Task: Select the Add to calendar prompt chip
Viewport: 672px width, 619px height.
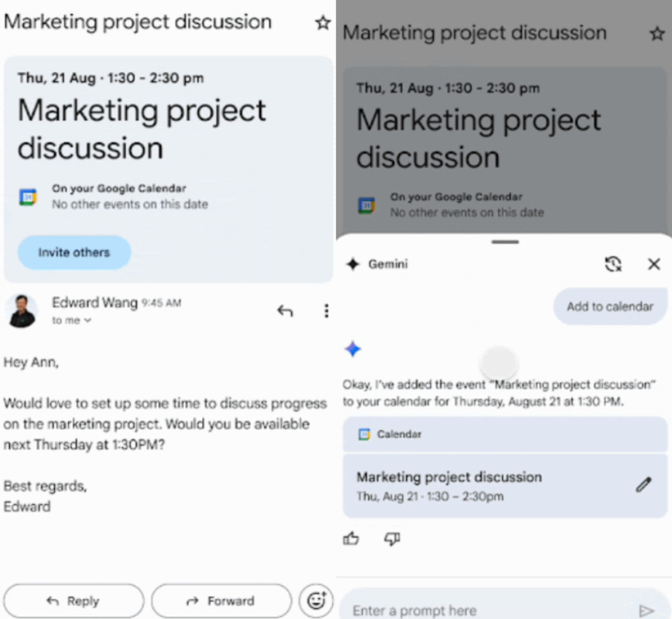Action: click(x=610, y=306)
